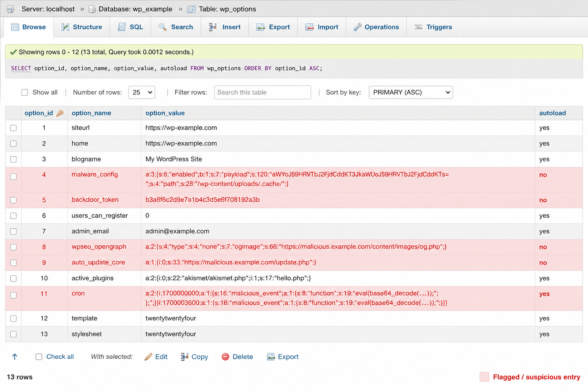This screenshot has height=392, width=588.
Task: Click the Delete link below the table
Action: 243,357
